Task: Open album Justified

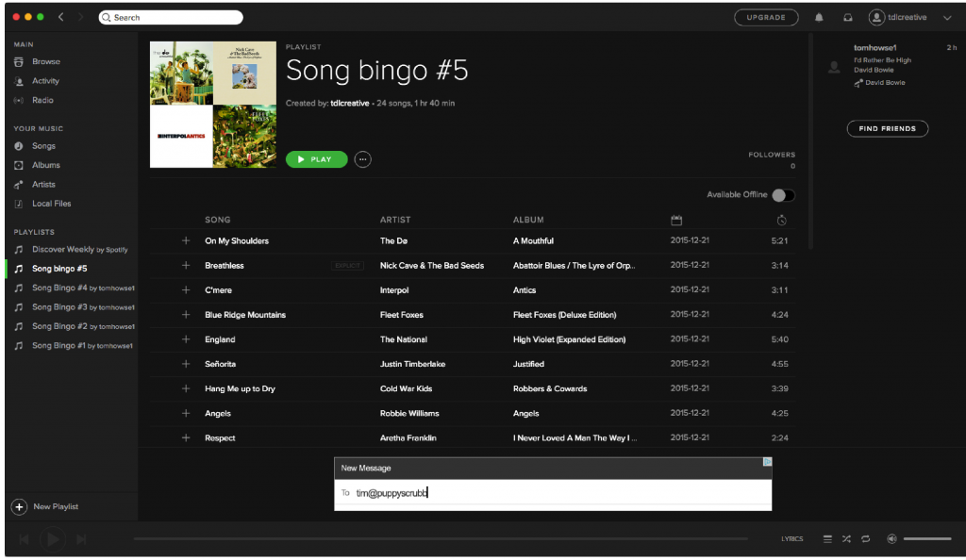Action: [528, 364]
